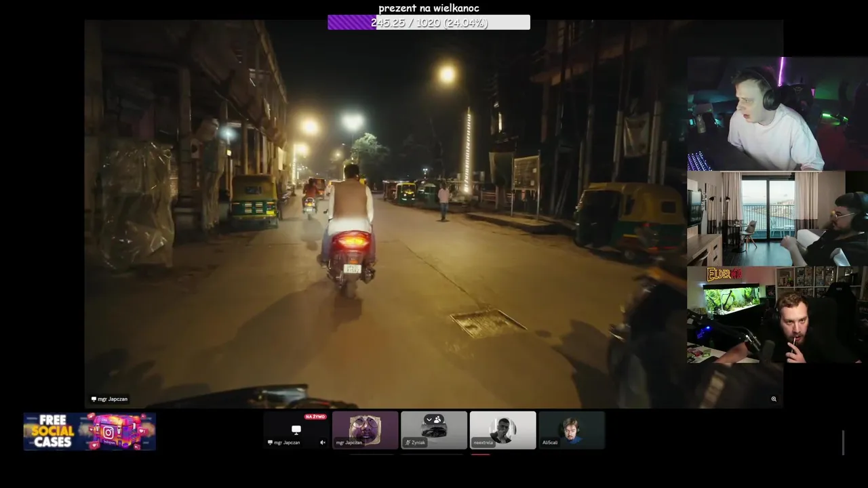
Task: Click the top webcam with headphones streamer
Action: pyautogui.click(x=778, y=113)
